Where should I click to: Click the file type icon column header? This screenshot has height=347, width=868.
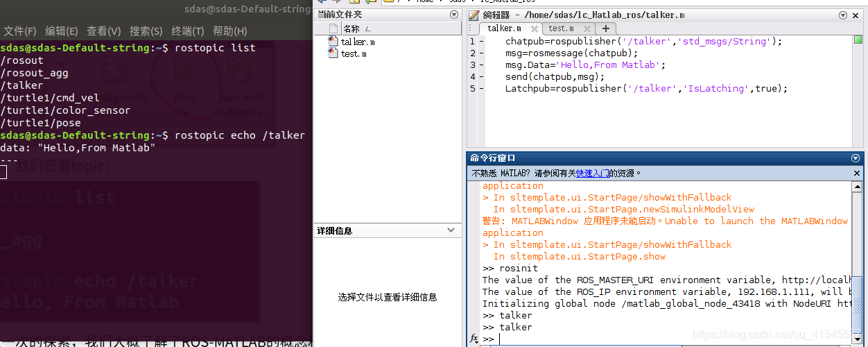coord(333,28)
